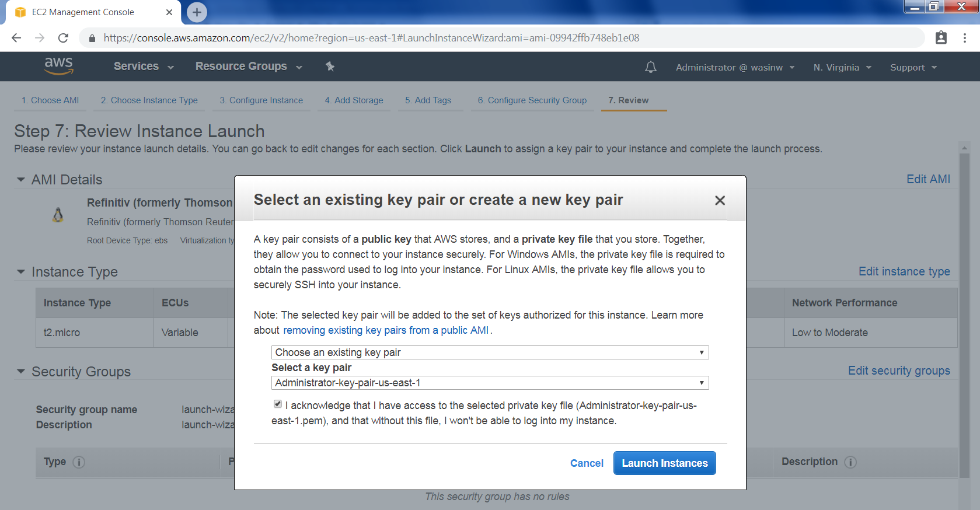Open the notifications bell icon
980x510 pixels.
[650, 67]
